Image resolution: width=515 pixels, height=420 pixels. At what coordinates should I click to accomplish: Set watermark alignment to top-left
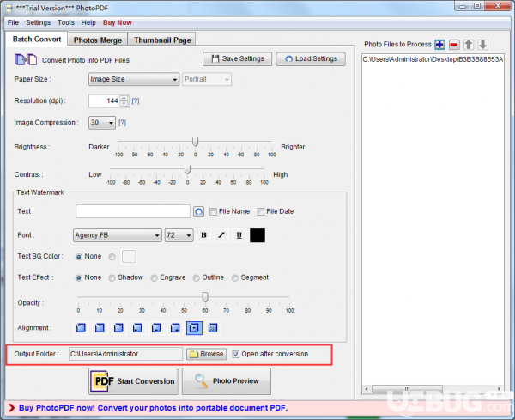coord(81,327)
